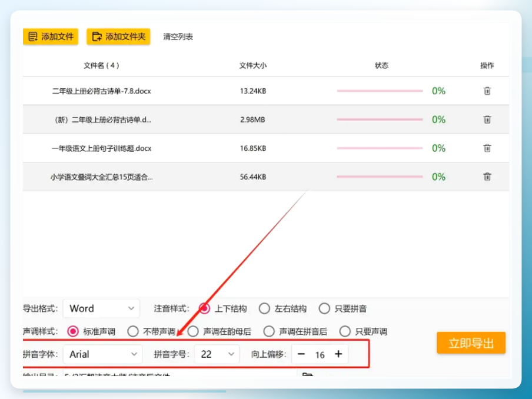Click the 16.85KB size cell
Image resolution: width=532 pixels, height=399 pixels.
pos(253,148)
